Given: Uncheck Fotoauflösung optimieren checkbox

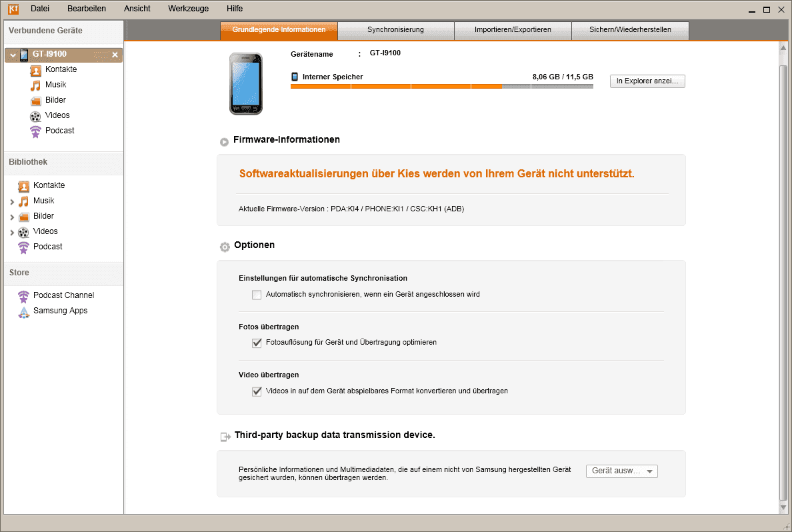Looking at the screenshot, I should pos(257,343).
